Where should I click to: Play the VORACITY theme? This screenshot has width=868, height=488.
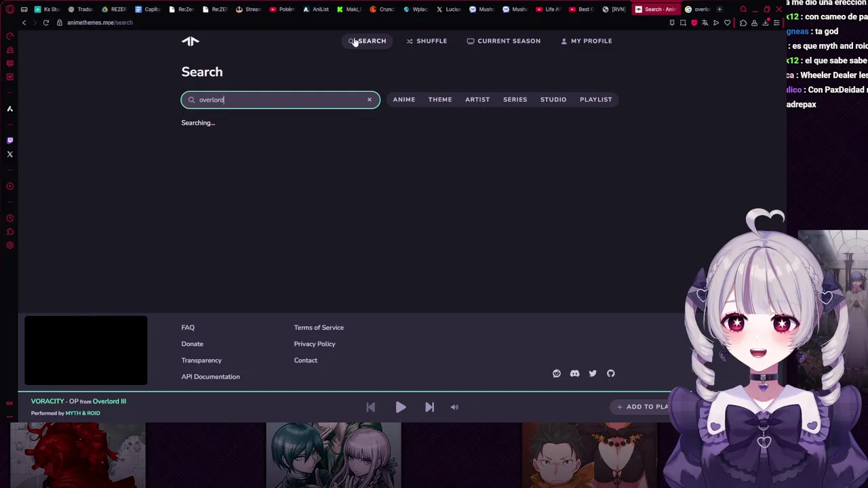click(x=401, y=407)
